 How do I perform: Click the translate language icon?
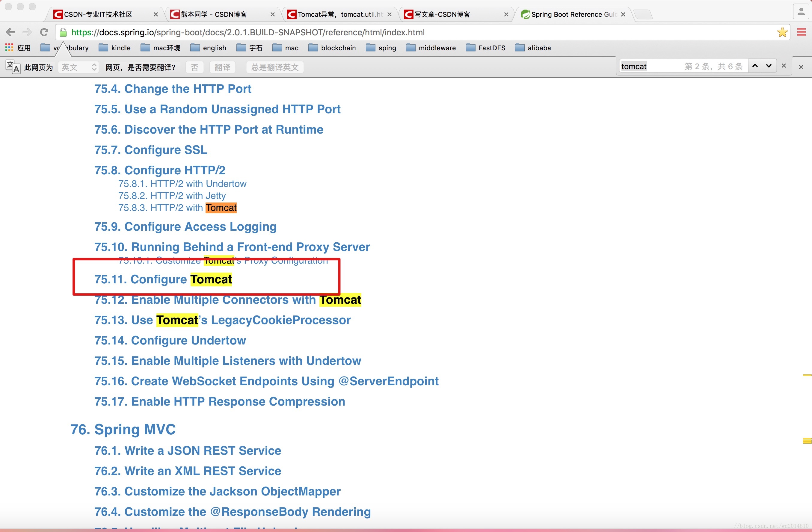point(13,67)
